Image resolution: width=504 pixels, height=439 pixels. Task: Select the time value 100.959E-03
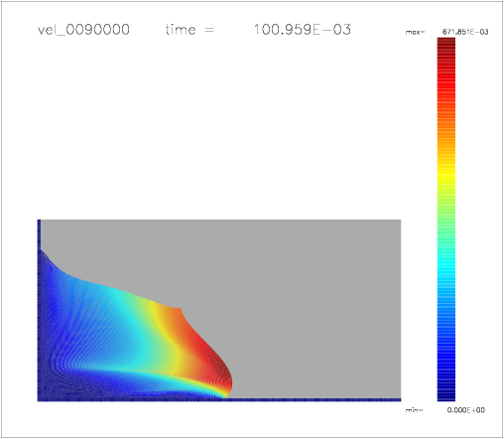pos(302,30)
